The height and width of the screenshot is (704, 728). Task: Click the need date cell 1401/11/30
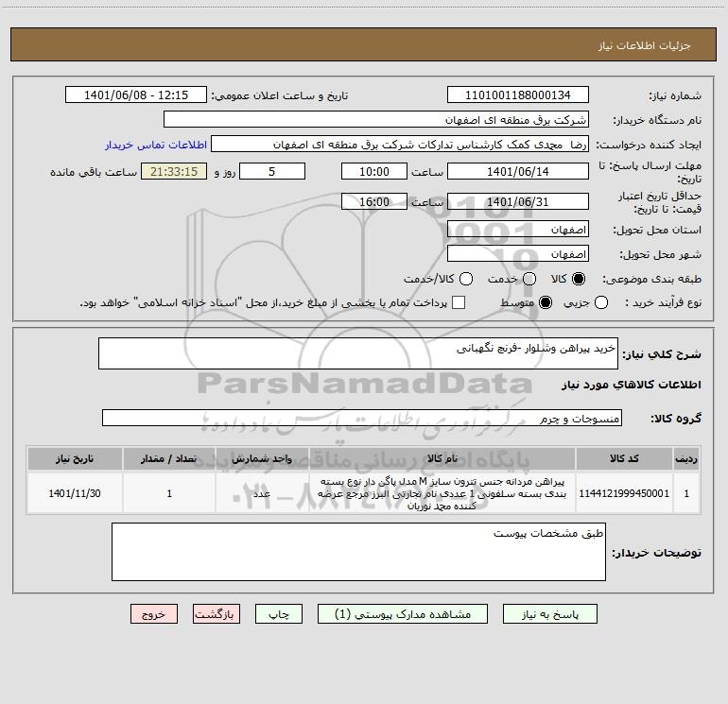[75, 493]
